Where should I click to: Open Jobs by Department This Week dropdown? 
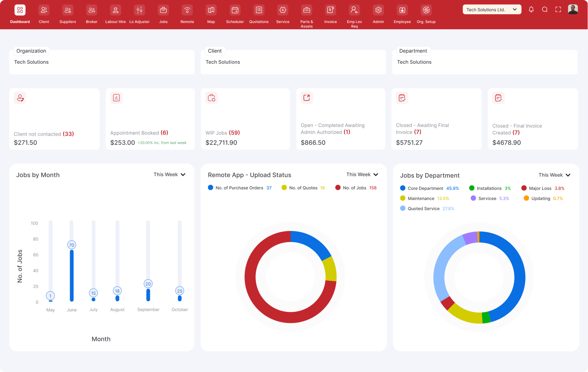554,175
